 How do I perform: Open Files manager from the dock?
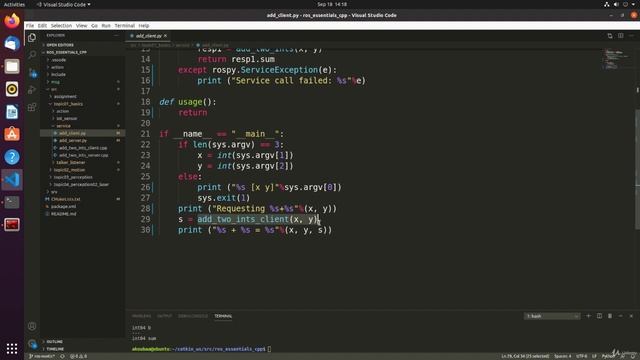pyautogui.click(x=12, y=66)
